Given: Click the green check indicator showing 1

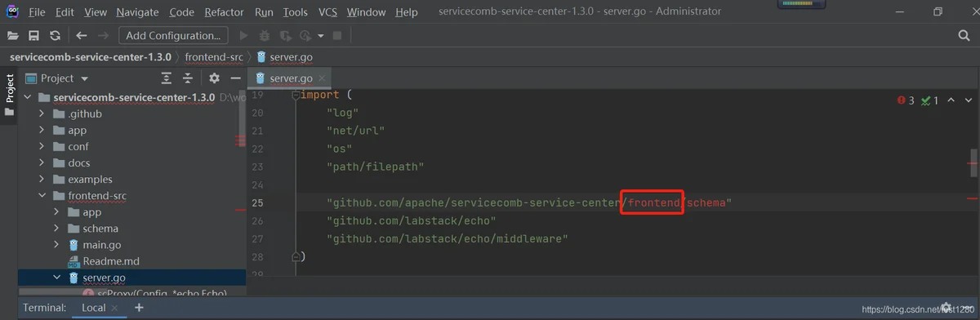Looking at the screenshot, I should 929,100.
